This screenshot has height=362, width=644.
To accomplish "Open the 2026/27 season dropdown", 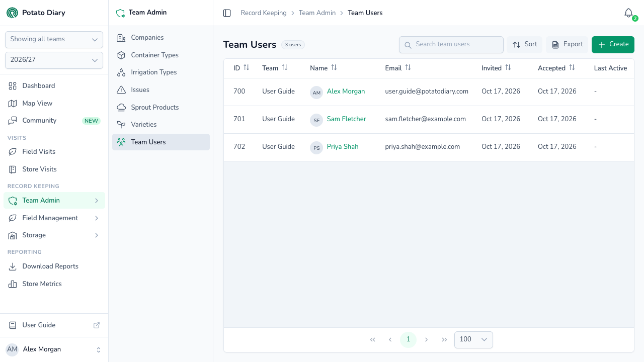I will click(54, 60).
